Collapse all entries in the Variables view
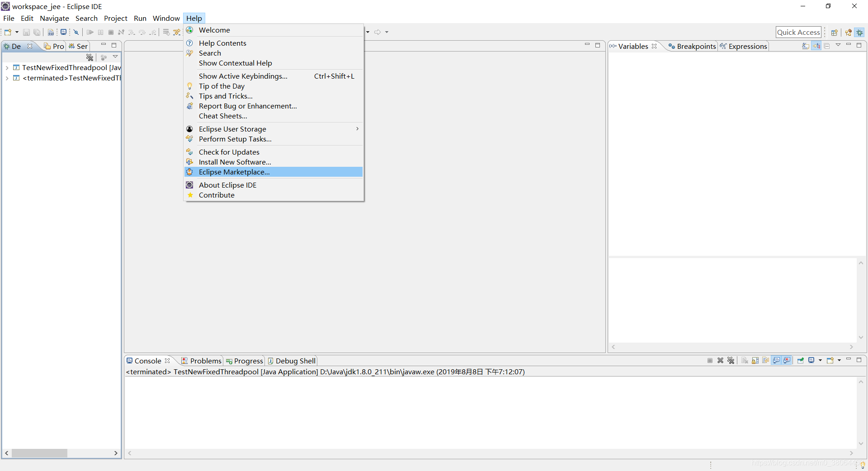This screenshot has height=471, width=868. [827, 46]
